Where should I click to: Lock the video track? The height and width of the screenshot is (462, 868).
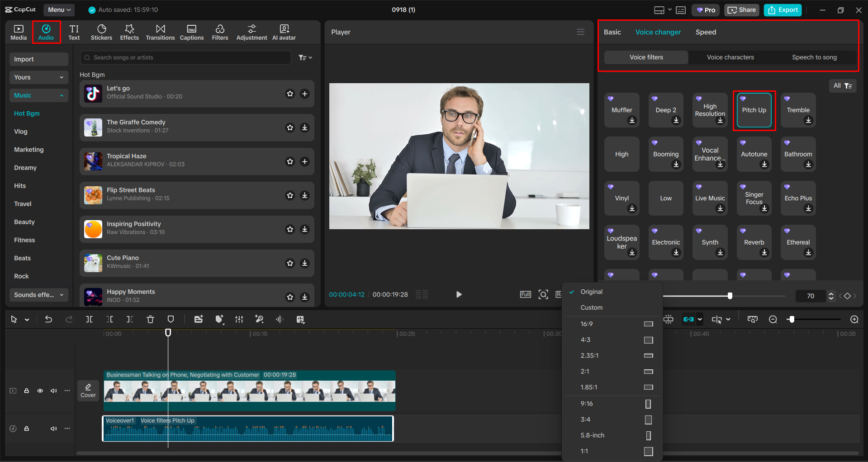[26, 391]
